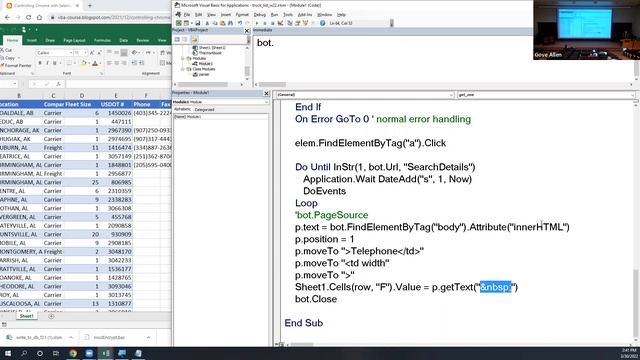Add a new sheet with plus button

click(x=51, y=316)
